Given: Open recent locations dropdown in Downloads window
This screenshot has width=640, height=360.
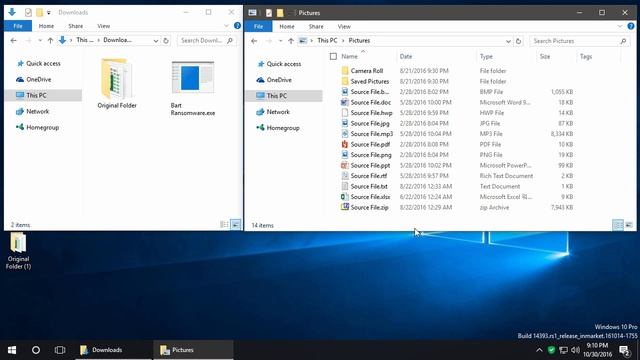Looking at the screenshot, I should pos(40,40).
